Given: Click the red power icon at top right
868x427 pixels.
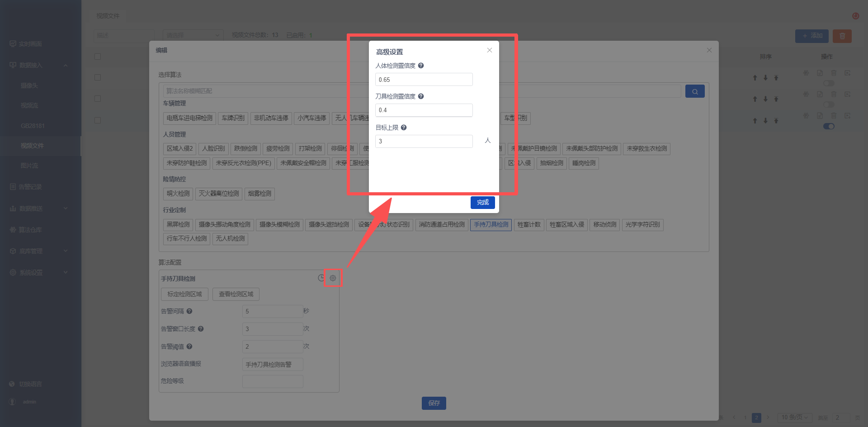Looking at the screenshot, I should coord(856,16).
